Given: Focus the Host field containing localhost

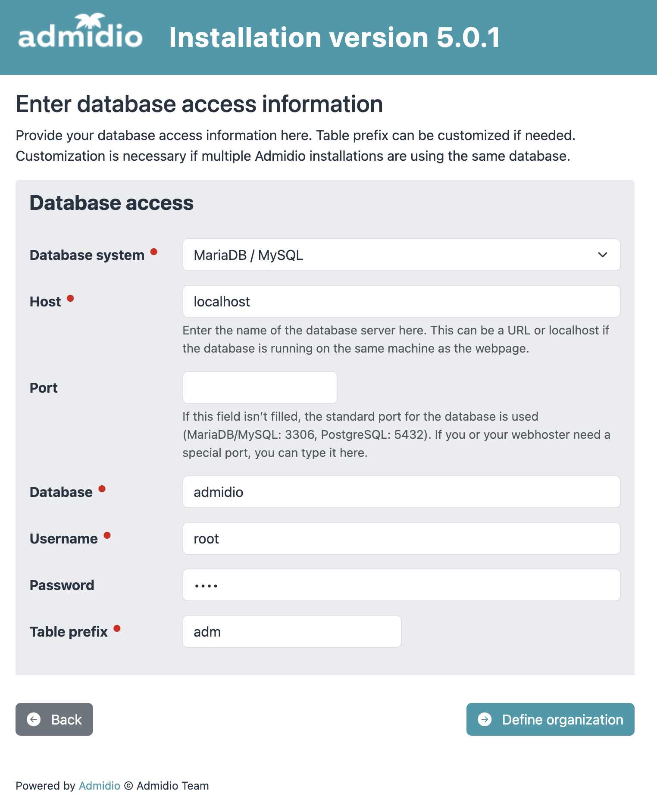Looking at the screenshot, I should coord(401,301).
